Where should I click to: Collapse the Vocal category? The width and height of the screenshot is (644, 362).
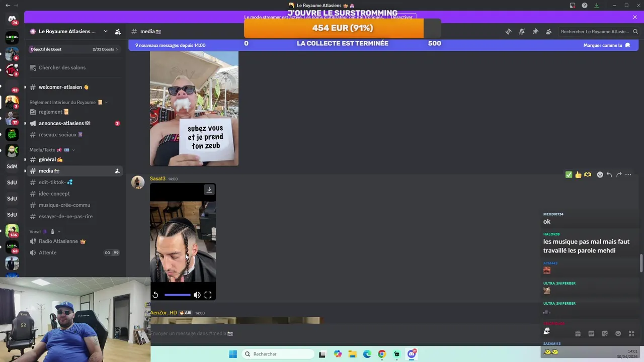coord(45,232)
